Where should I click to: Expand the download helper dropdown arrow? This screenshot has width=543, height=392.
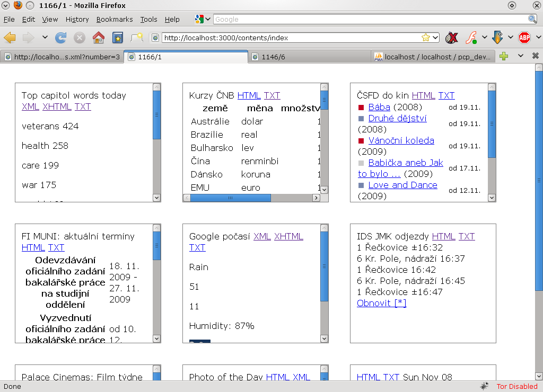511,37
